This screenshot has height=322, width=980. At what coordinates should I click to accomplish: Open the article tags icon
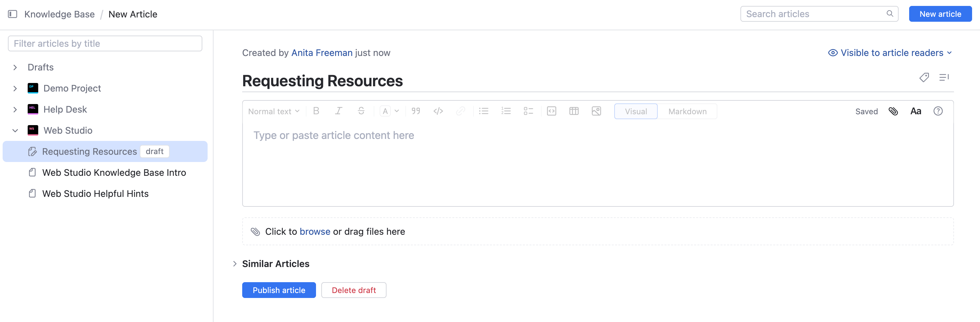(x=924, y=78)
